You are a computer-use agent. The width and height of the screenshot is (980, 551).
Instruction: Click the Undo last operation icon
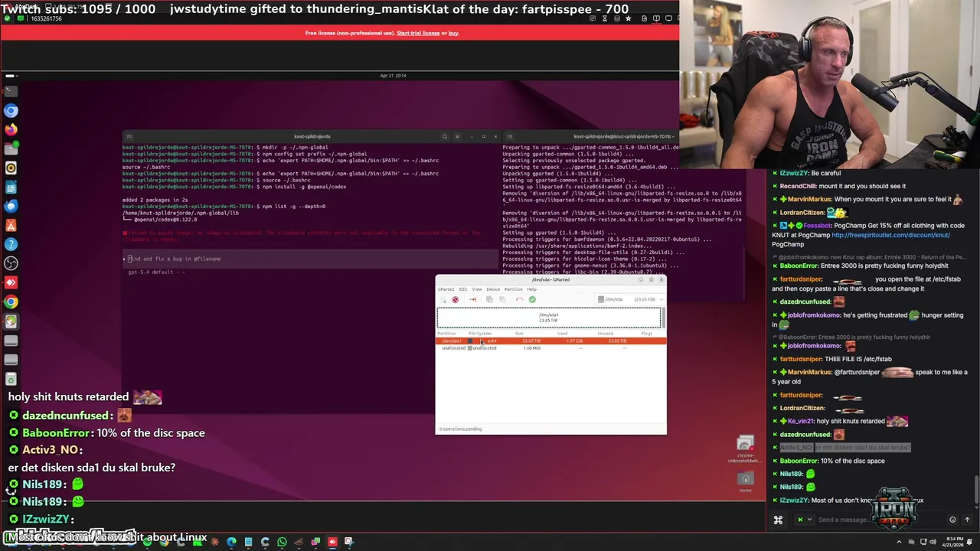point(519,299)
